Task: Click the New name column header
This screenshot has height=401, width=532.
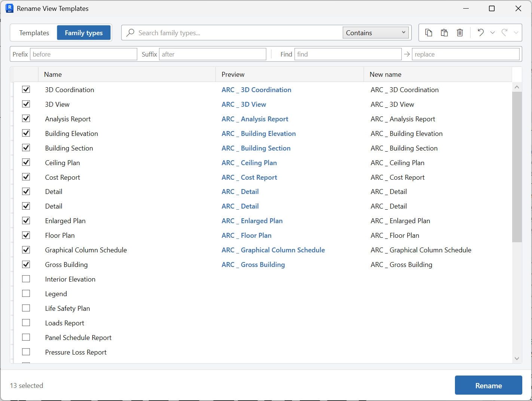Action: pyautogui.click(x=438, y=75)
